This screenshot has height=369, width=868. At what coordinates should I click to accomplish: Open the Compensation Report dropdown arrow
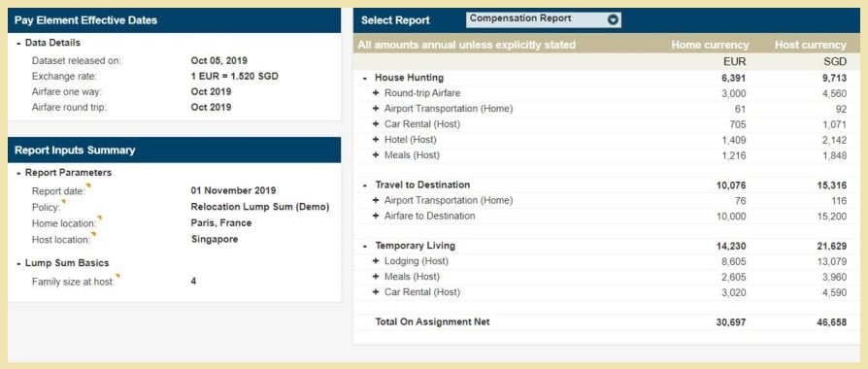click(x=613, y=19)
